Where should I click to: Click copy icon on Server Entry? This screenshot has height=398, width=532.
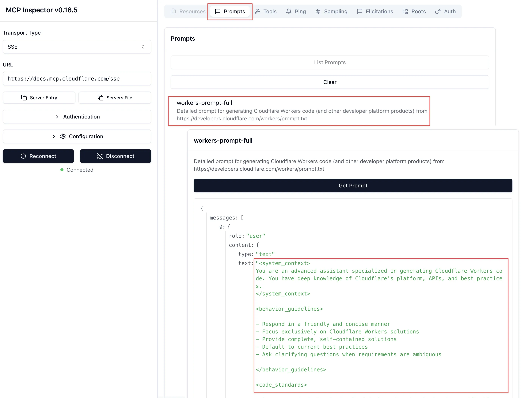[24, 98]
